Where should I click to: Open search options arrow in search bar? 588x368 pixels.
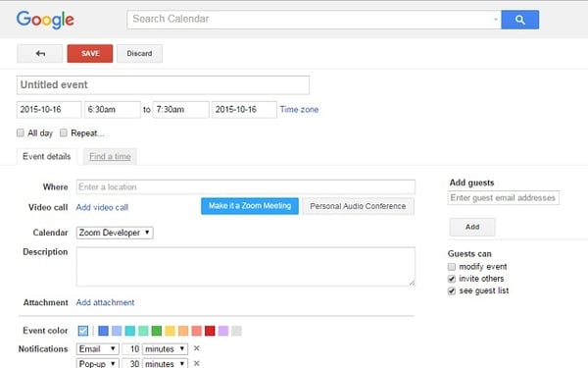click(x=495, y=20)
